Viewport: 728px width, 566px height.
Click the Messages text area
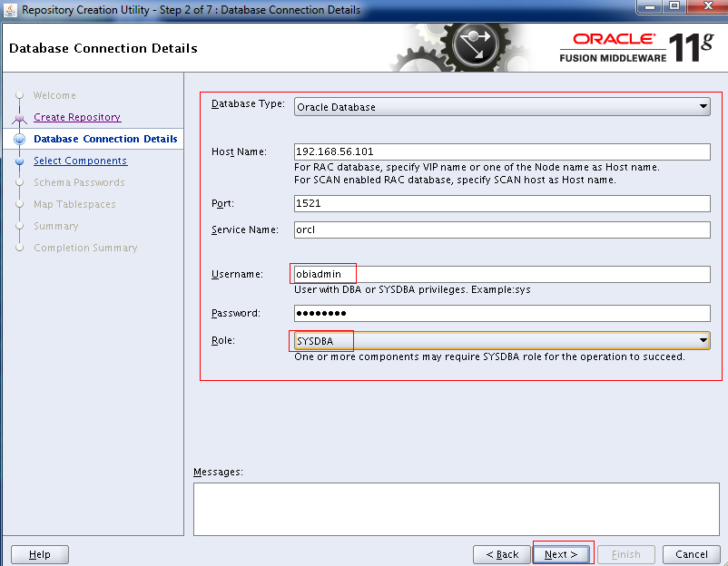[x=457, y=509]
